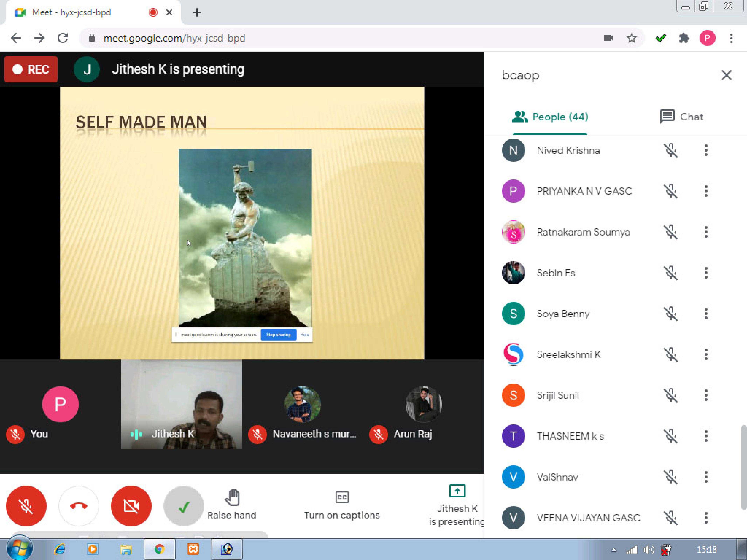Click the REC recording indicator
Screen dimensions: 747x560
click(31, 69)
